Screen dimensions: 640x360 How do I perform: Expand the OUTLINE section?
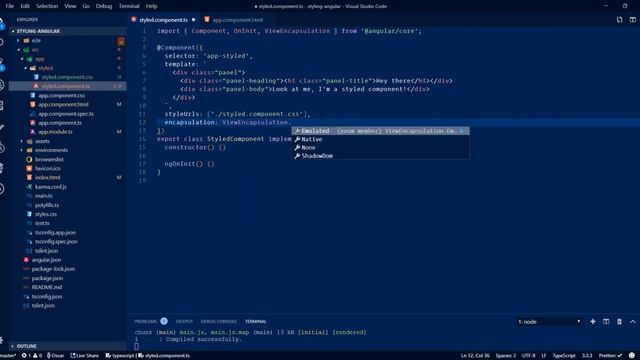(x=27, y=346)
